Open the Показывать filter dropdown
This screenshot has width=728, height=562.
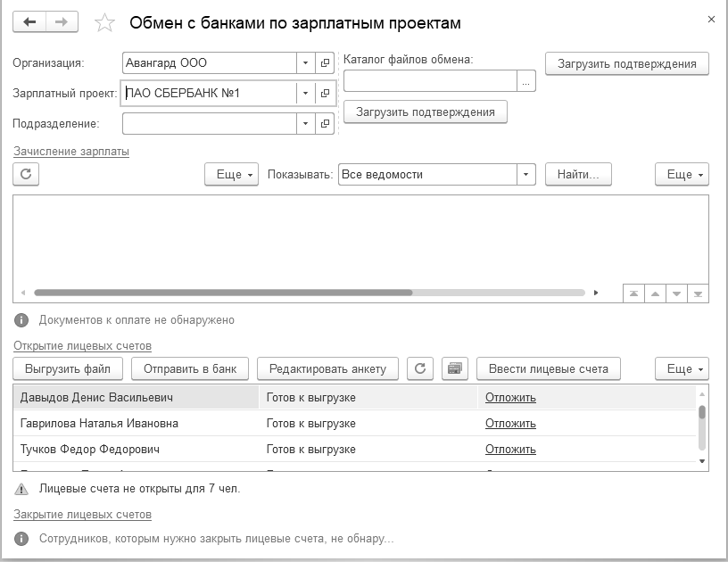pos(526,175)
